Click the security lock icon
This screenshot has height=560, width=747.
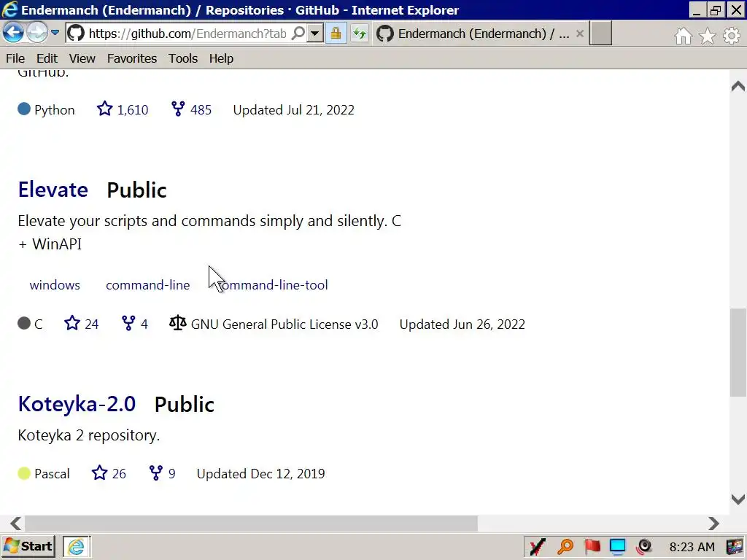[336, 34]
